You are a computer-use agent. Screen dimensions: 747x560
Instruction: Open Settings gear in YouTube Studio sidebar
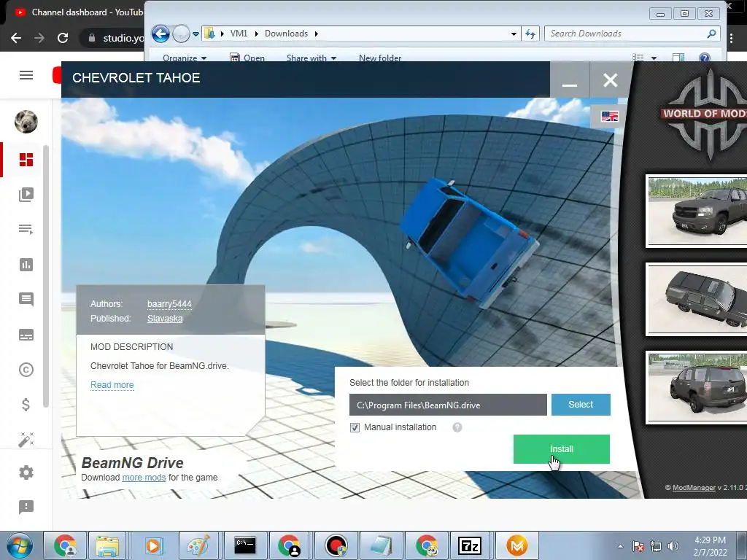click(x=26, y=472)
